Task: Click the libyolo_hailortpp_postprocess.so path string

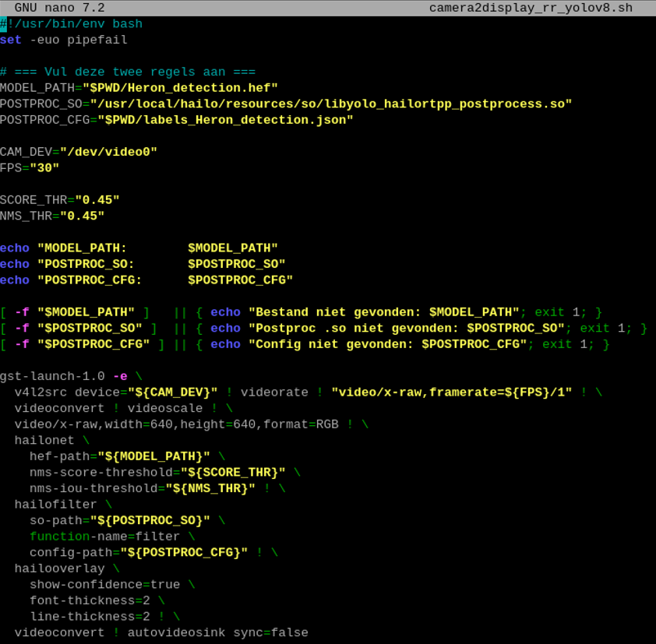Action: (331, 104)
